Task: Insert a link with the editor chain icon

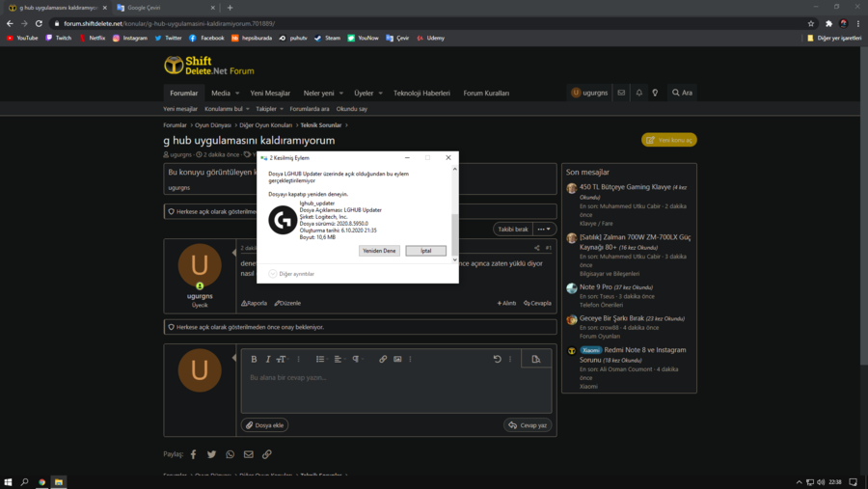Action: 383,359
